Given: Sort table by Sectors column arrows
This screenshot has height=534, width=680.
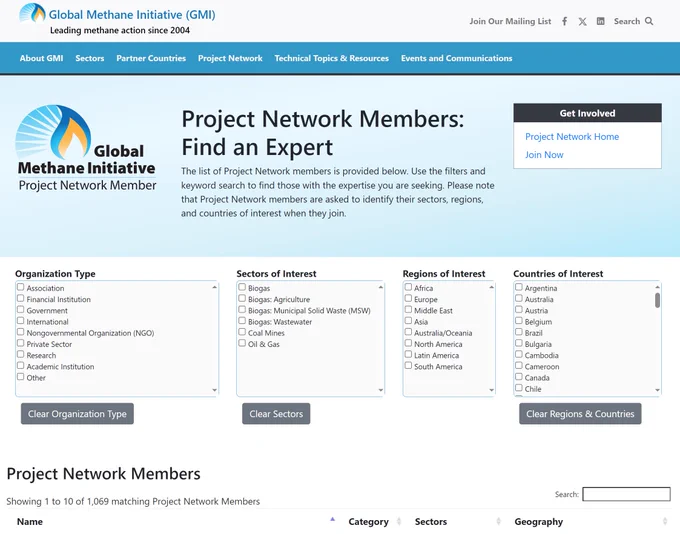Looking at the screenshot, I should tap(498, 521).
